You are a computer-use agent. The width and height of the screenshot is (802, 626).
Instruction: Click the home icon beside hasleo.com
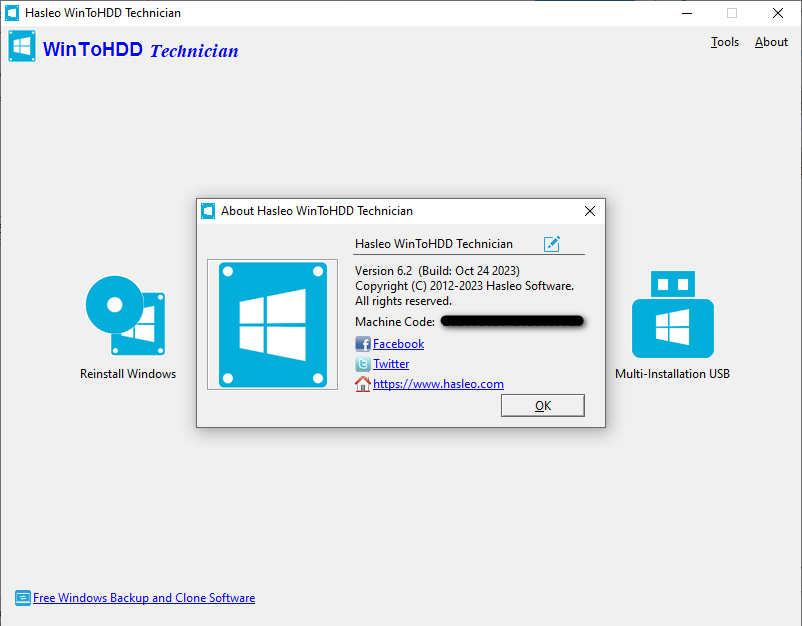(x=363, y=384)
